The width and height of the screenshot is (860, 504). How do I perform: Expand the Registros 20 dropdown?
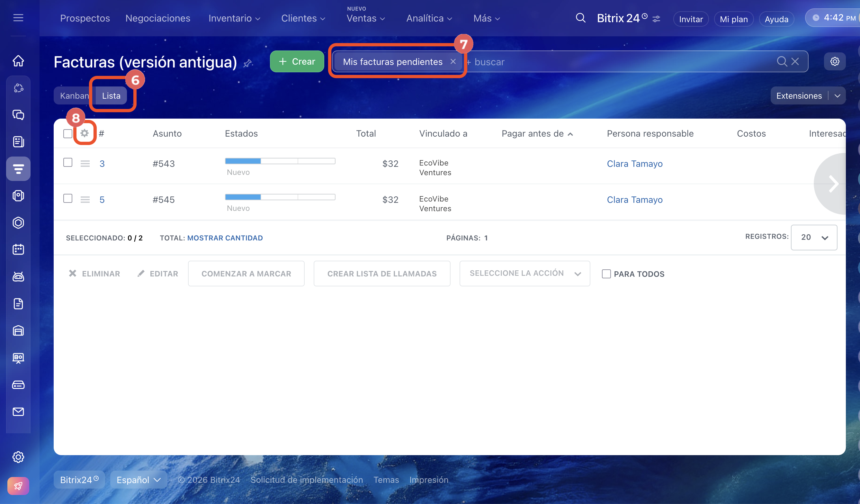tap(814, 238)
